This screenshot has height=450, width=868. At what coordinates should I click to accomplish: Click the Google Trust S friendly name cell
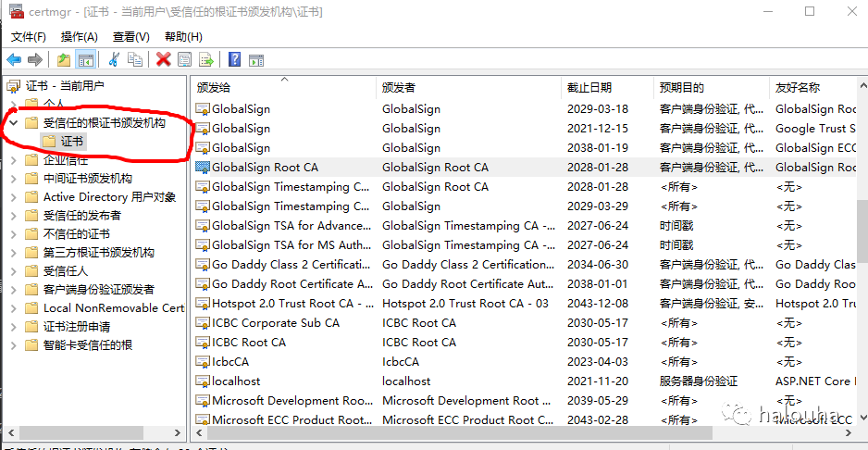(x=815, y=129)
